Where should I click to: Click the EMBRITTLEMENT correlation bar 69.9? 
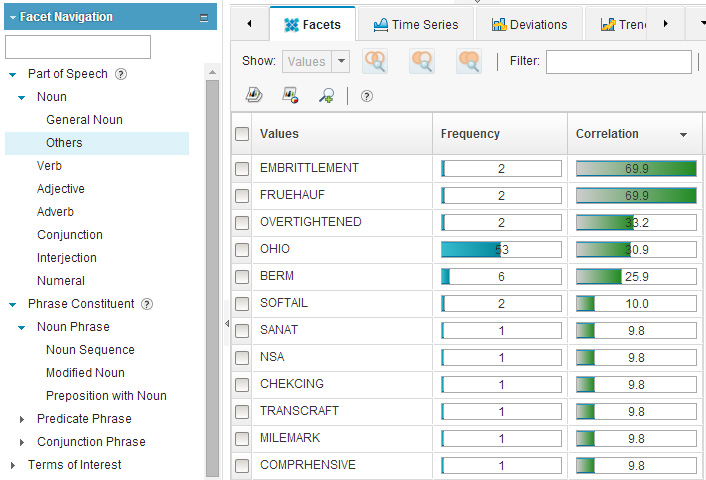636,168
